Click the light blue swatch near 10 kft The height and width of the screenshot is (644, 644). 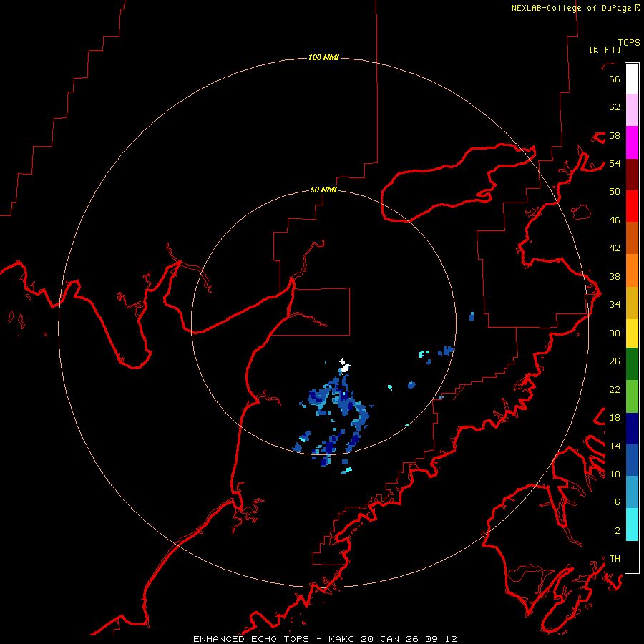click(632, 492)
